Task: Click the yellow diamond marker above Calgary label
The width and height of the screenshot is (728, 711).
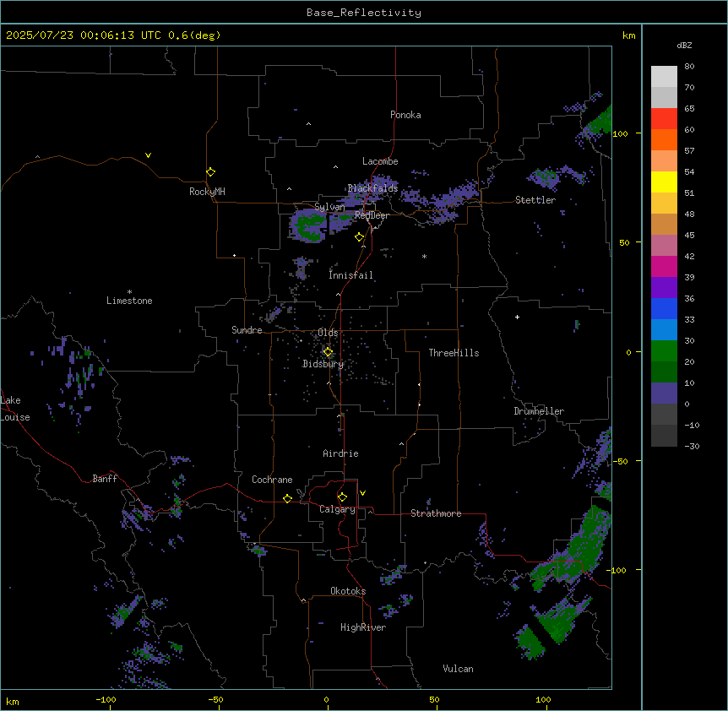Action: click(x=342, y=497)
